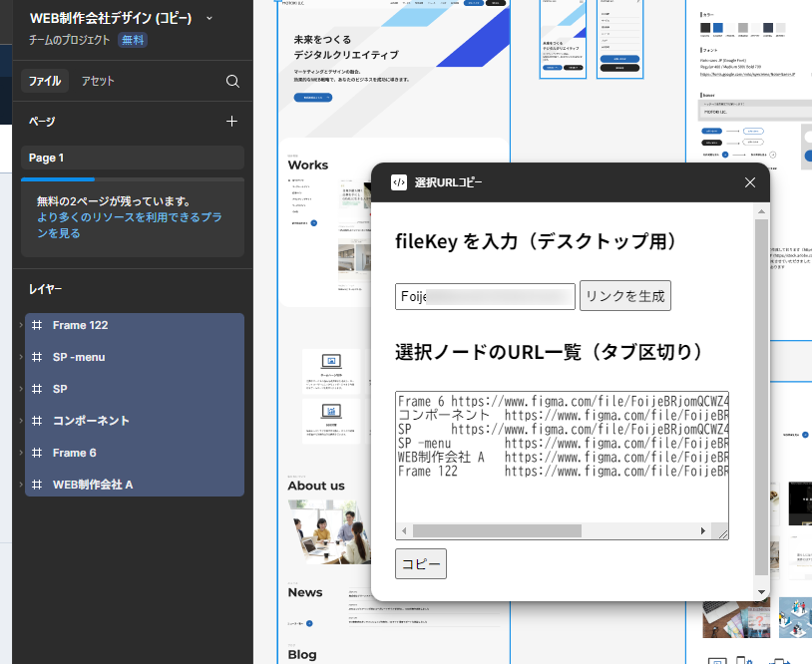Close the 選択URLコピー plugin dialog
Viewport: 812px width, 664px height.
(x=750, y=182)
